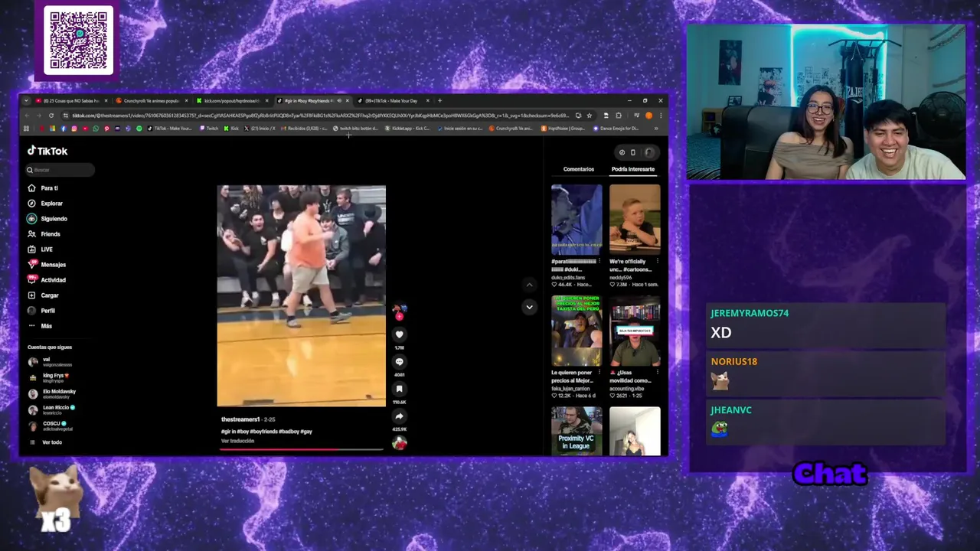980x551 pixels.
Task: Open We're officially unc cartoons video
Action: [635, 220]
